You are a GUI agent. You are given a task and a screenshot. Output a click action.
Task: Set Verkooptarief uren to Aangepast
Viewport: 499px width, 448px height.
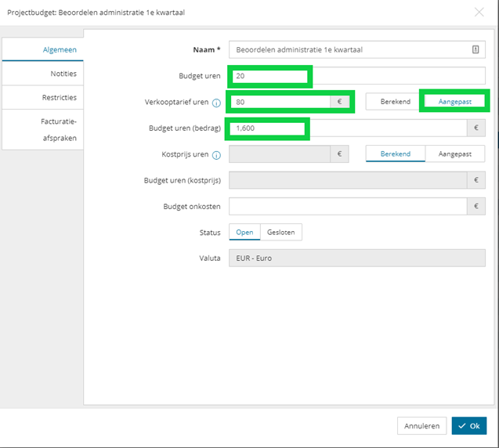[455, 102]
